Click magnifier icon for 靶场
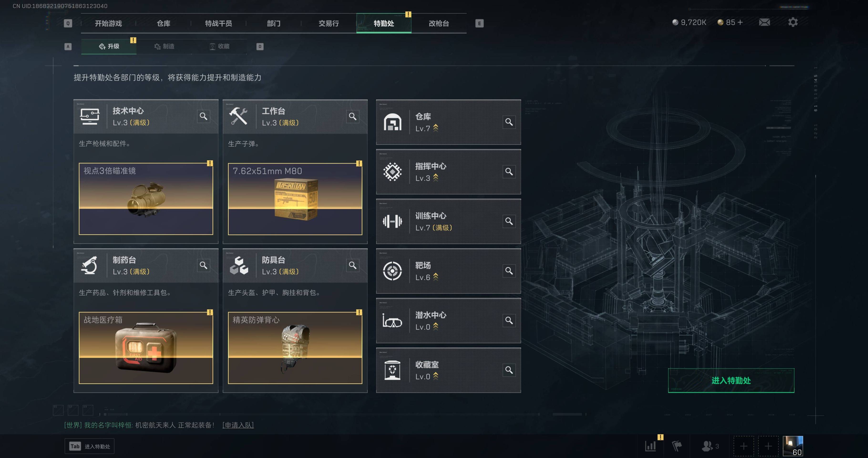This screenshot has height=458, width=868. point(509,271)
